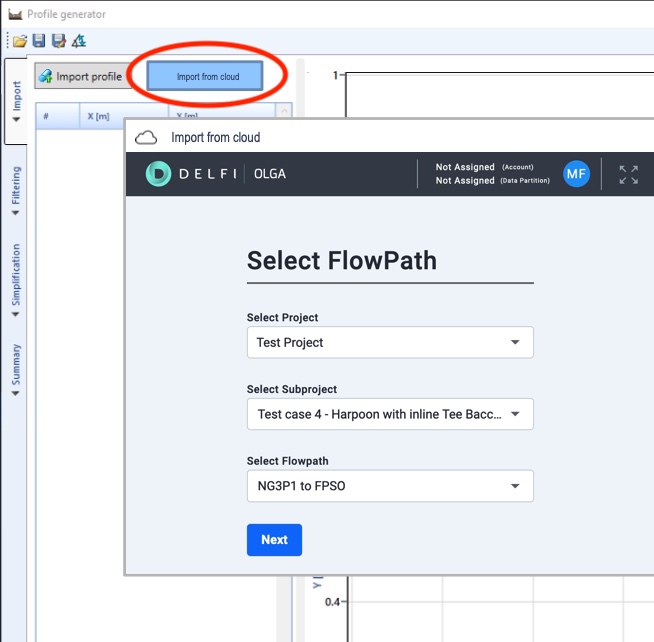
Task: Click the OLGA product label
Action: 270,174
